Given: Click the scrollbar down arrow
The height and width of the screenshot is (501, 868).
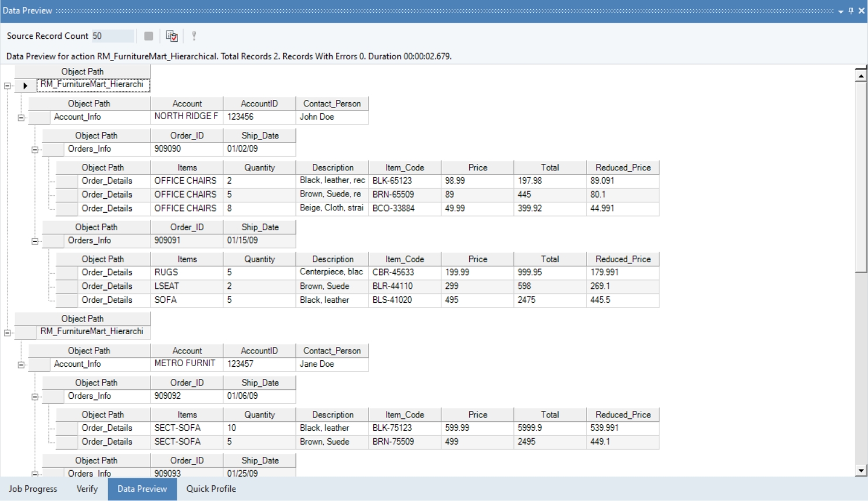Looking at the screenshot, I should pos(861,470).
